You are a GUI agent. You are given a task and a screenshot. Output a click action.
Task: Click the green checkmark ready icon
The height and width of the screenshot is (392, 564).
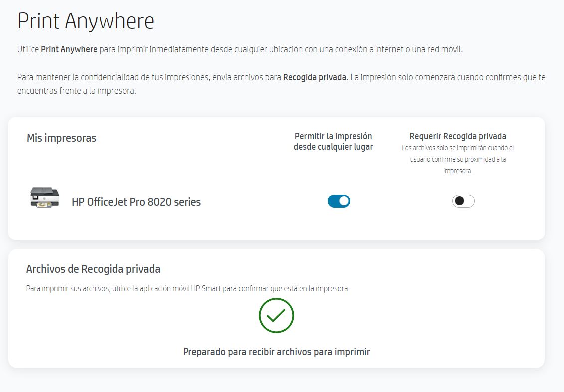(x=276, y=315)
